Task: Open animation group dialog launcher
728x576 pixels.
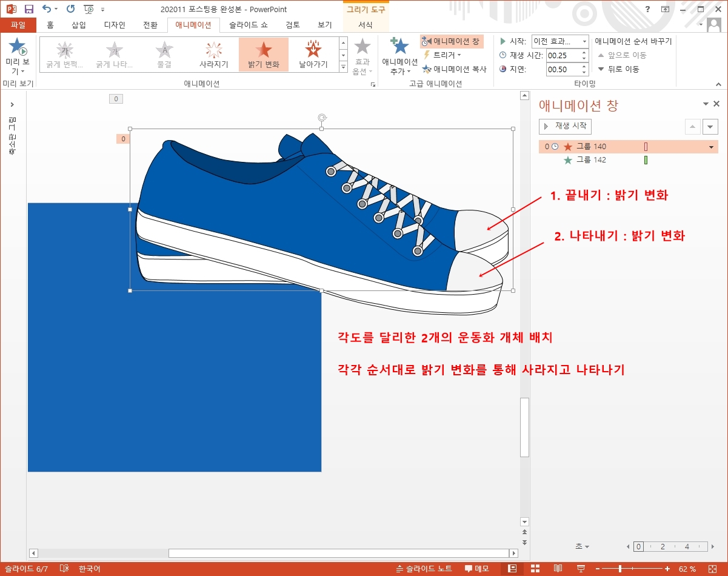Action: click(373, 85)
